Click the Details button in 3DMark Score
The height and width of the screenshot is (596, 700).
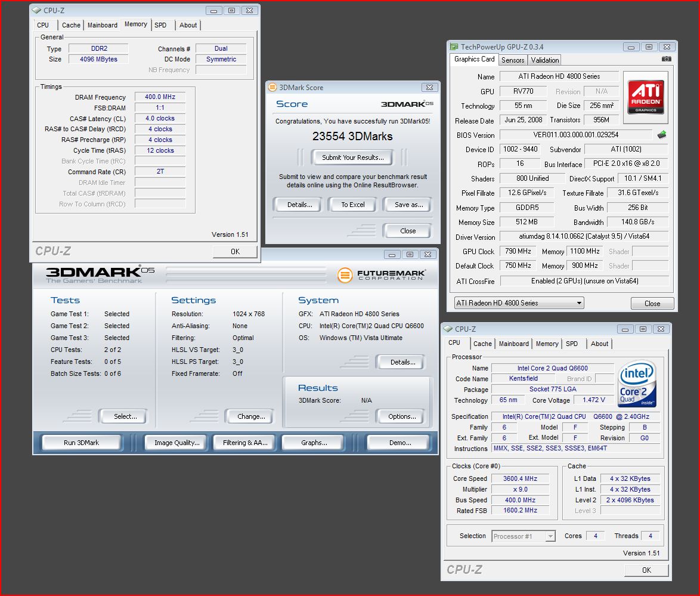tap(299, 205)
